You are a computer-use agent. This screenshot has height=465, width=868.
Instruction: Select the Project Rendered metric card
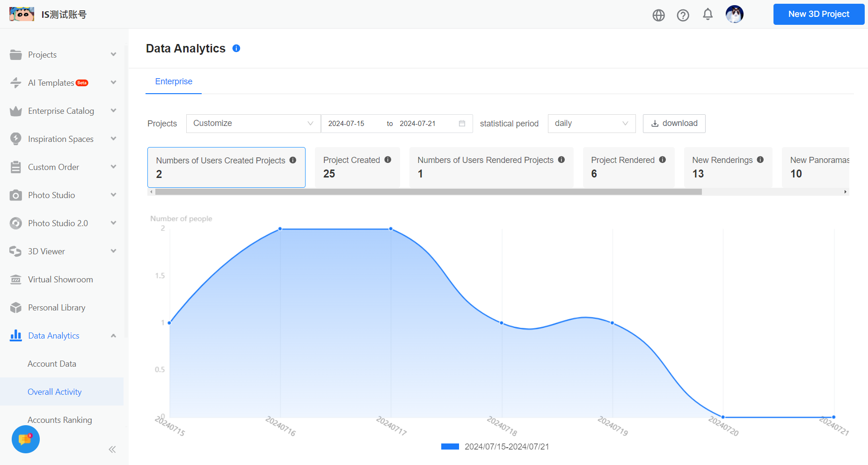(628, 167)
